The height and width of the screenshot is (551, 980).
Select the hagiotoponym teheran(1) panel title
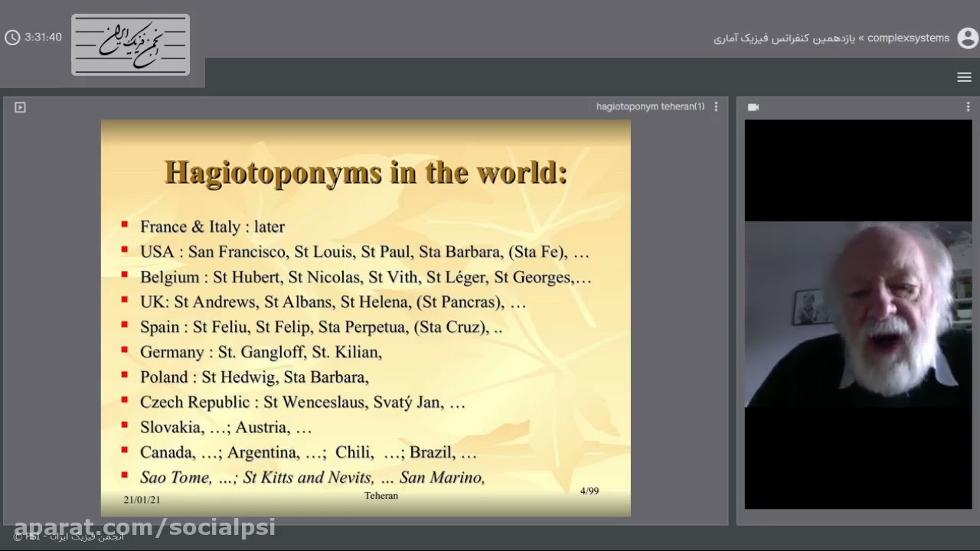(x=650, y=107)
